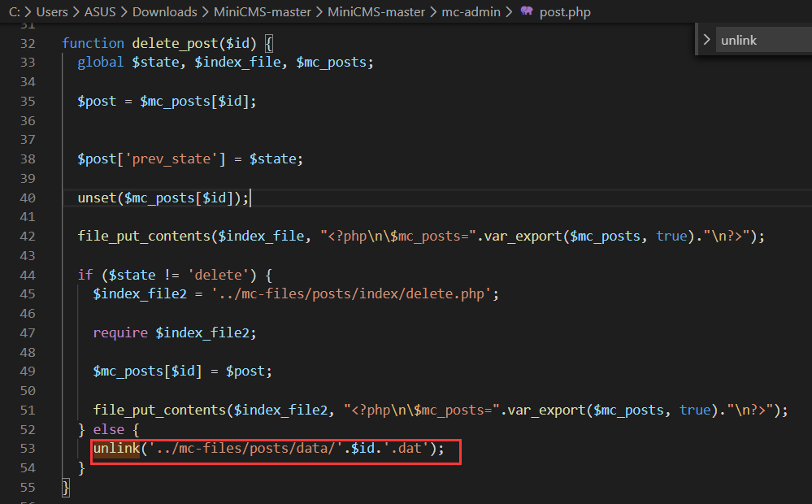This screenshot has height=504, width=812.
Task: Open the ASUS breadcrumb segment
Action: [100, 12]
